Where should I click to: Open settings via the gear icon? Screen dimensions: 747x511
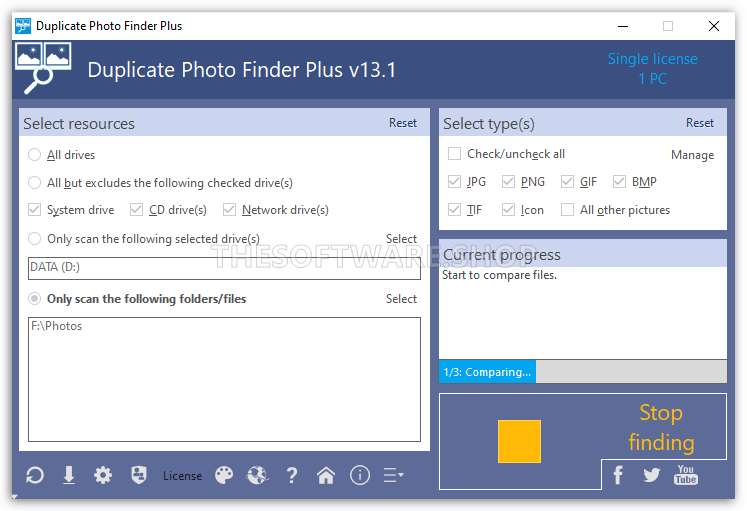103,475
